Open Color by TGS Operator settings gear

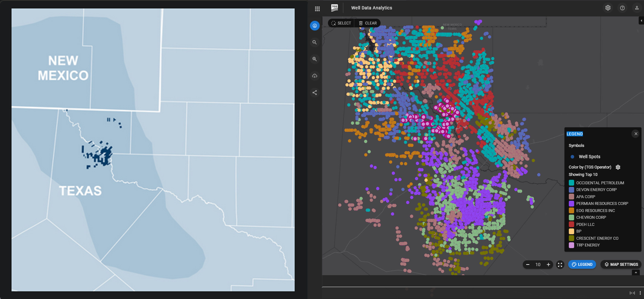(618, 167)
